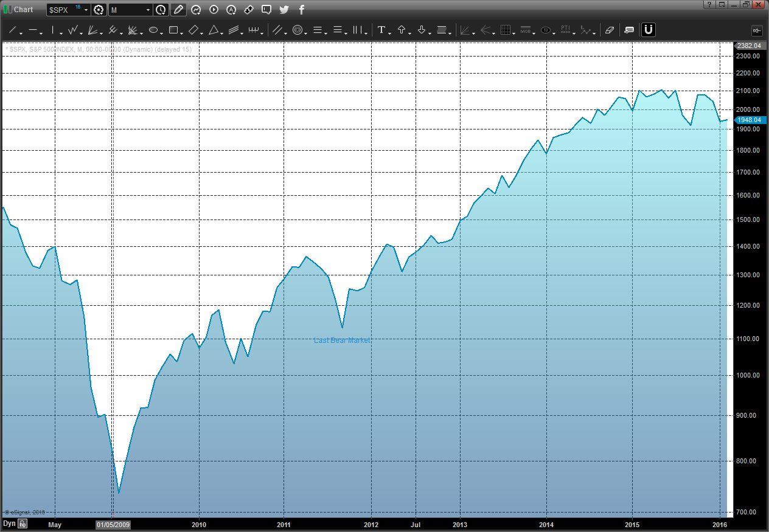
Task: Click the help question mark button
Action: 709,4
